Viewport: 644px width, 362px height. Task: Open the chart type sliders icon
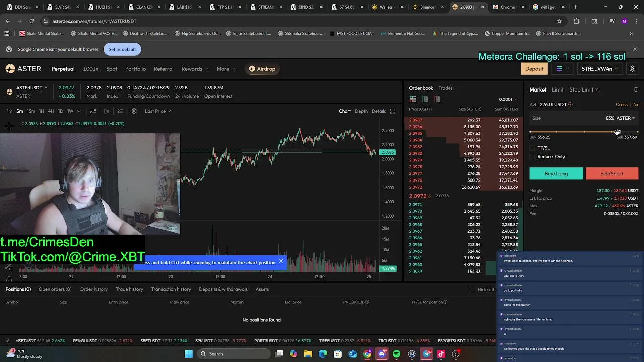pos(93,111)
